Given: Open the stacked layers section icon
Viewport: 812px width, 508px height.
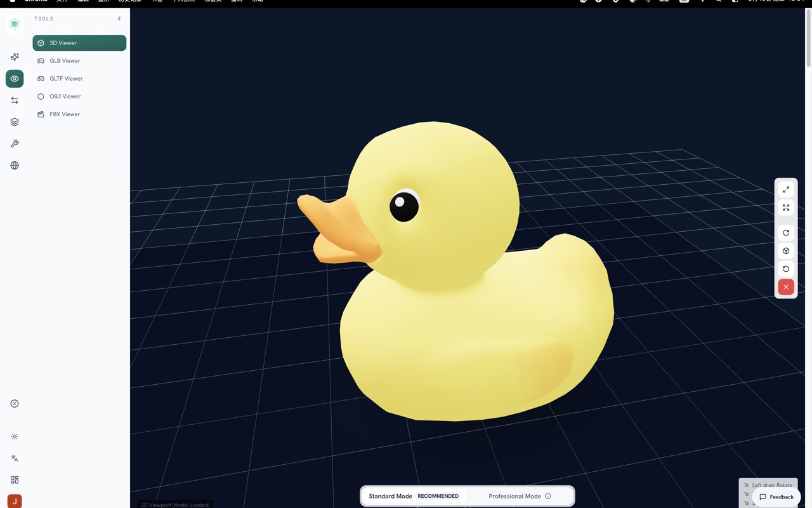Looking at the screenshot, I should pyautogui.click(x=15, y=122).
